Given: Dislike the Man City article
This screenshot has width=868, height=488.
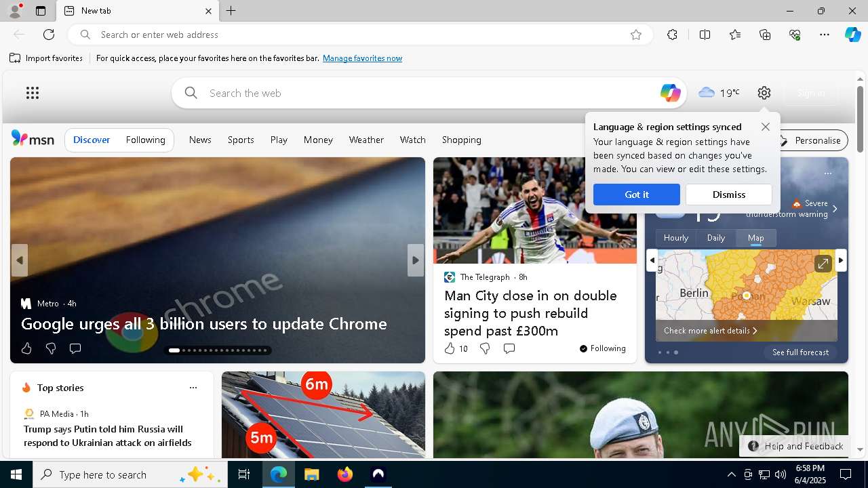Looking at the screenshot, I should point(485,348).
